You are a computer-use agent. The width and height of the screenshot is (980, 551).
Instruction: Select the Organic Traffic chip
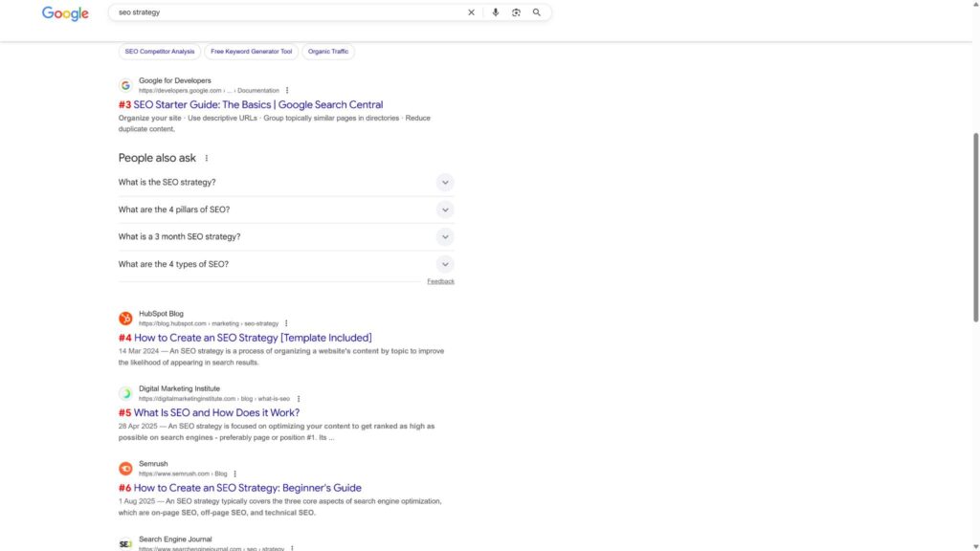pos(328,52)
